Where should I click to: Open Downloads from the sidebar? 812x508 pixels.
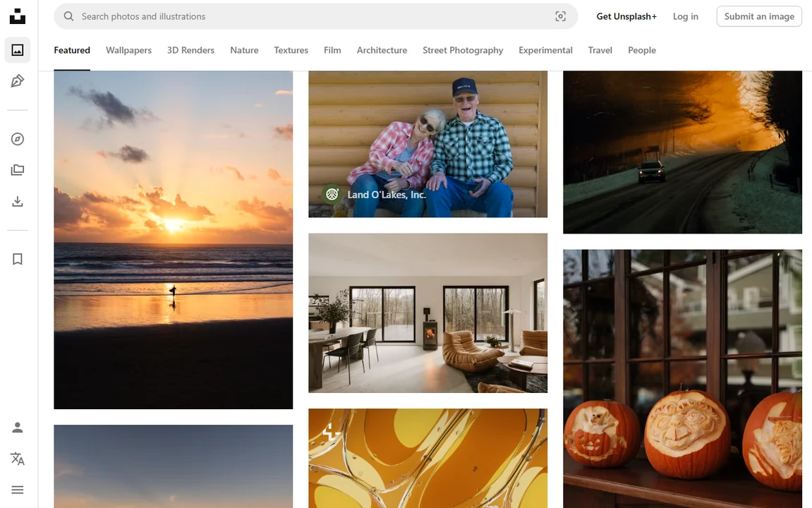tap(17, 201)
